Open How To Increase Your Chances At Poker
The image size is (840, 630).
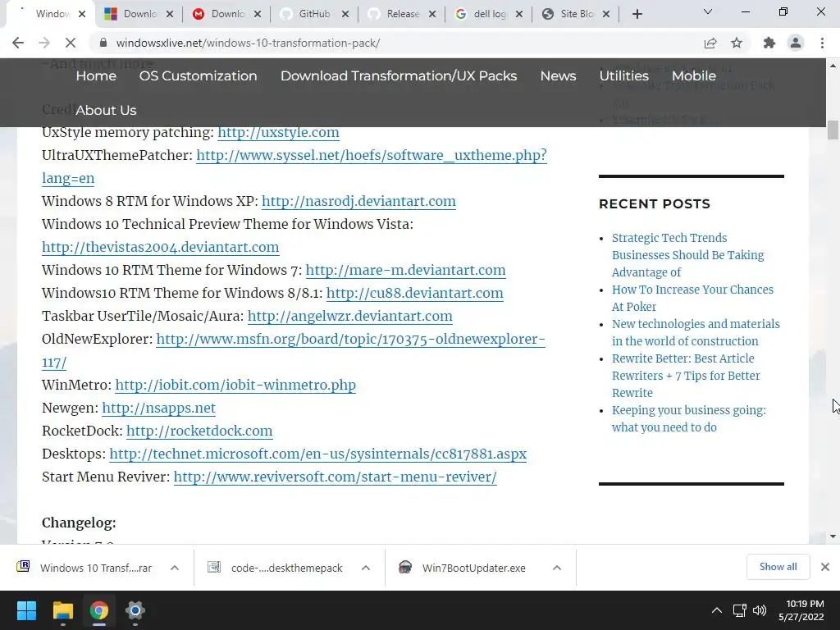[692, 298]
